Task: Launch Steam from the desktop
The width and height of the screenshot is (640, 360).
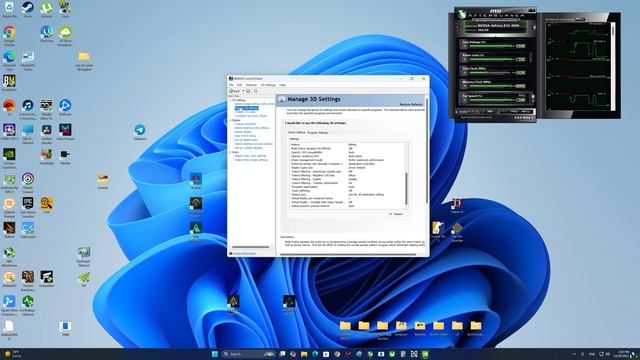Action: pos(28,8)
